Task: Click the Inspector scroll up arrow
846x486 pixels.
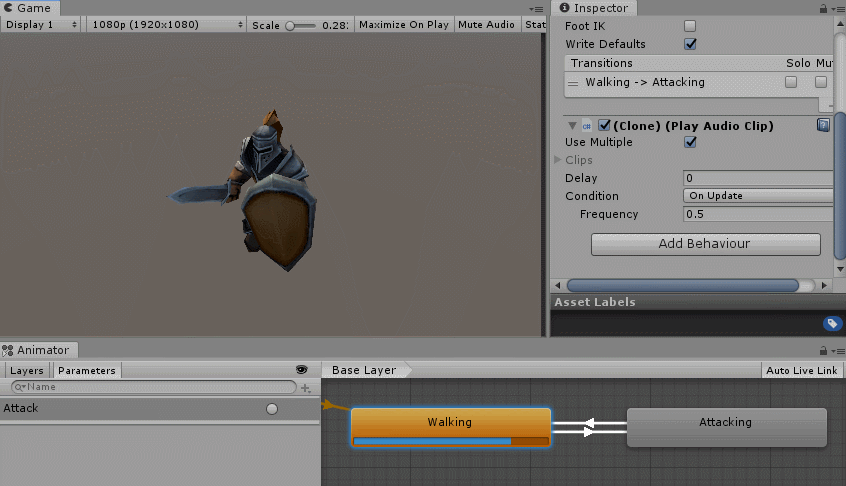Action: pos(840,24)
